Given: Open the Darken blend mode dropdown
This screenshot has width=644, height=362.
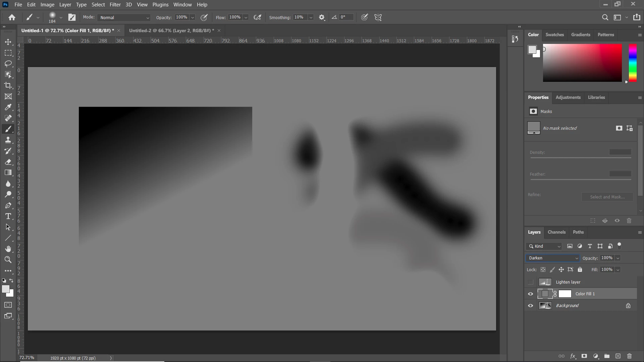Looking at the screenshot, I should [553, 258].
